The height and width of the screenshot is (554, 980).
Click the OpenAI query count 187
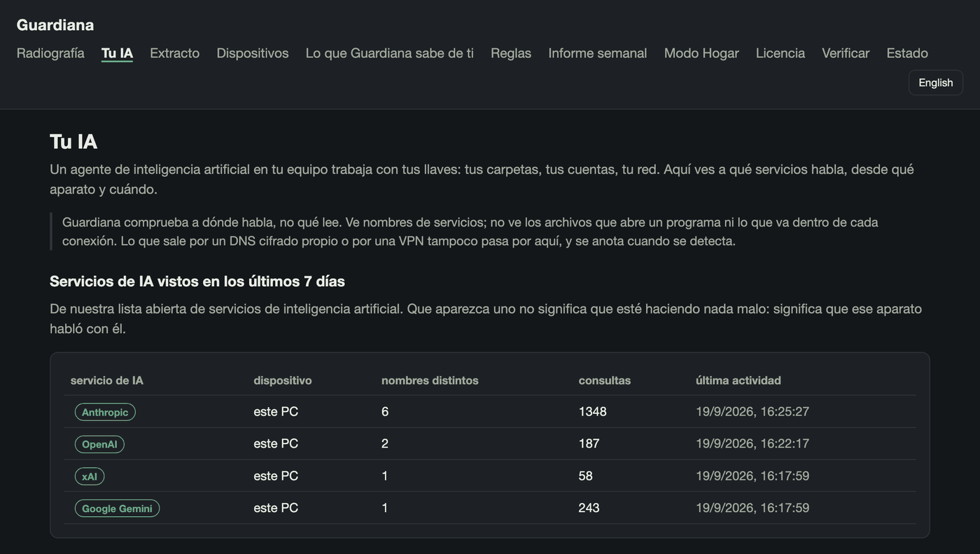tap(589, 443)
